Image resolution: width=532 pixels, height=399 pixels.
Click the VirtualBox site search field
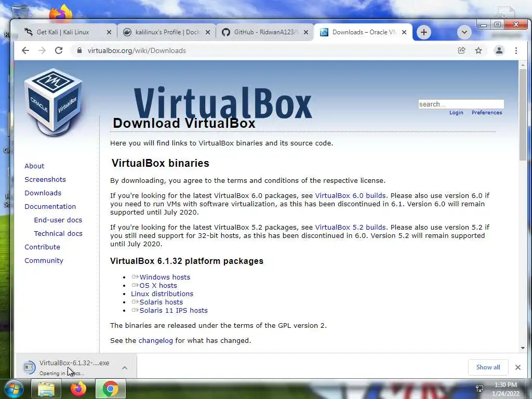click(x=461, y=104)
